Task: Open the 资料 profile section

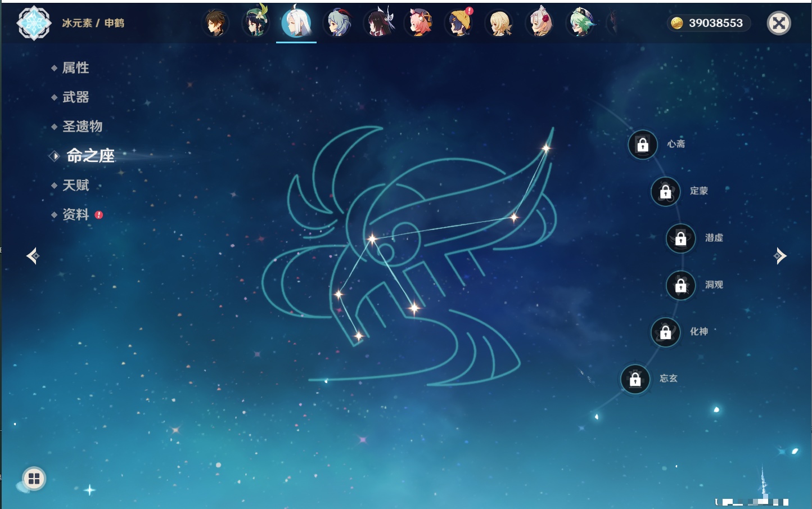Action: coord(75,214)
